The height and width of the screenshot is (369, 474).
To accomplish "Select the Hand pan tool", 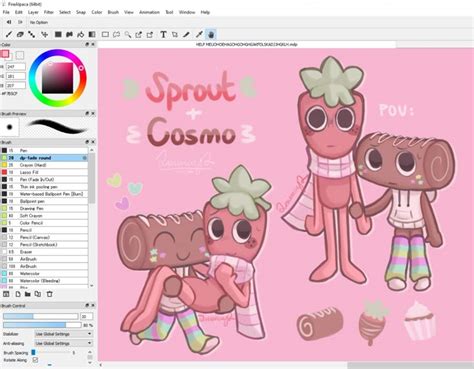I will 211,34.
